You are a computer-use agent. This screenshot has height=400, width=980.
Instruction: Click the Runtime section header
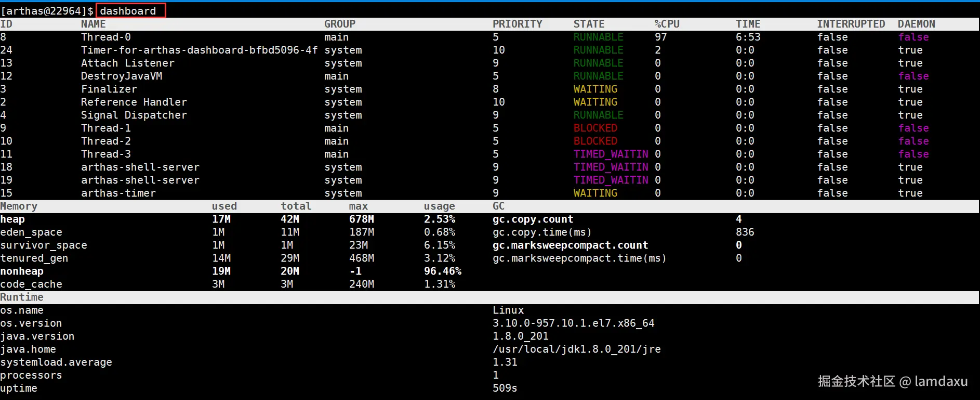coord(22,297)
